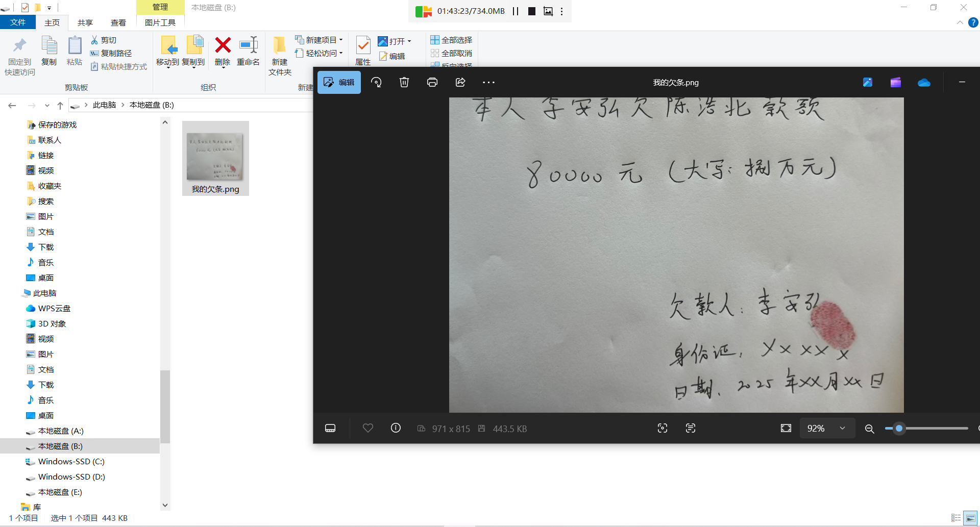
Task: Click 全部选择 in the ribbon
Action: [451, 40]
